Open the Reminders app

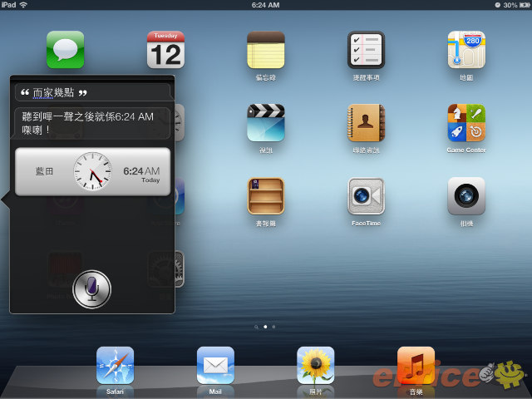366,49
